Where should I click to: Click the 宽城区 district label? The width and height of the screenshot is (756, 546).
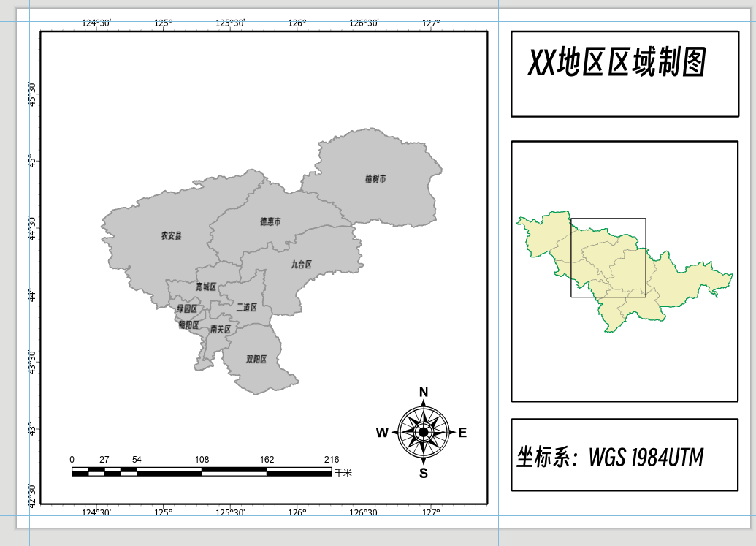pyautogui.click(x=206, y=287)
